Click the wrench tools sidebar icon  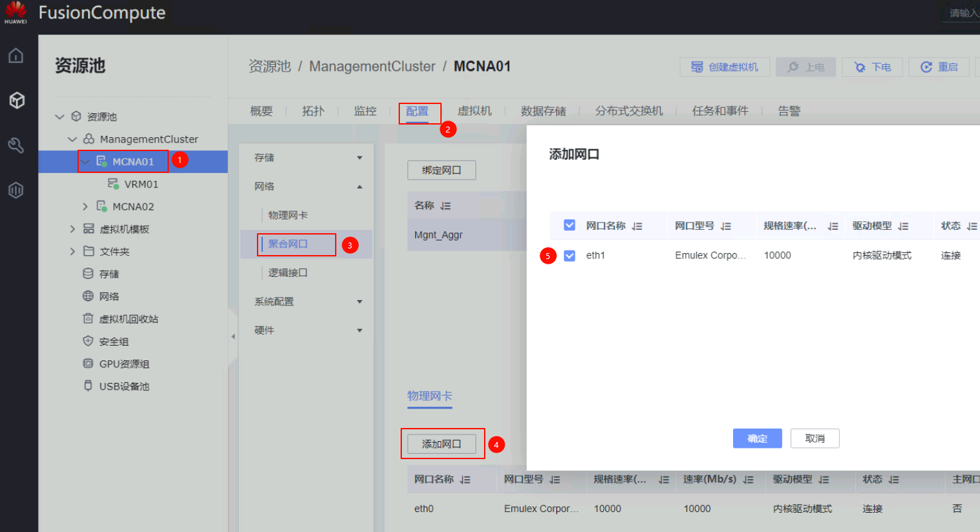[16, 146]
